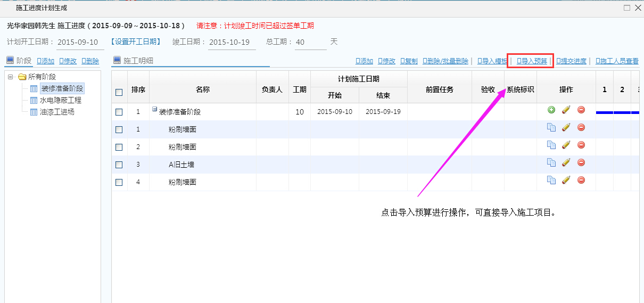
Task: Click the pencil edit icon in 装修准备阶段 row
Action: coord(566,110)
